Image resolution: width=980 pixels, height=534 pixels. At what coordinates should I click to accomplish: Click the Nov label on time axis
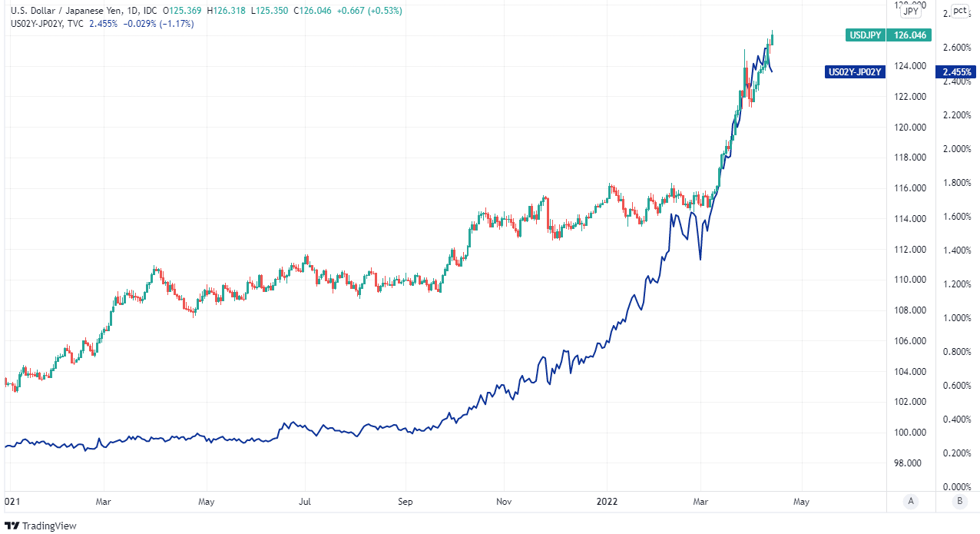point(504,500)
